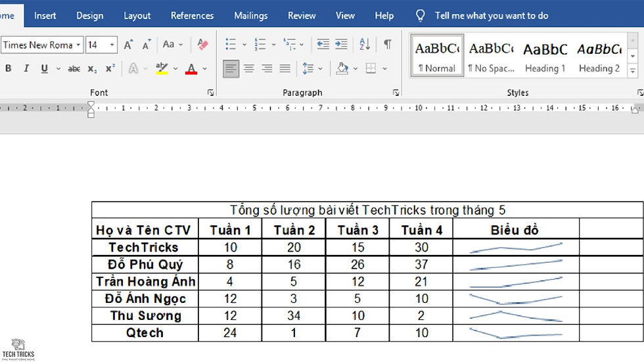644x362 pixels.
Task: Open the References tab
Action: (192, 16)
